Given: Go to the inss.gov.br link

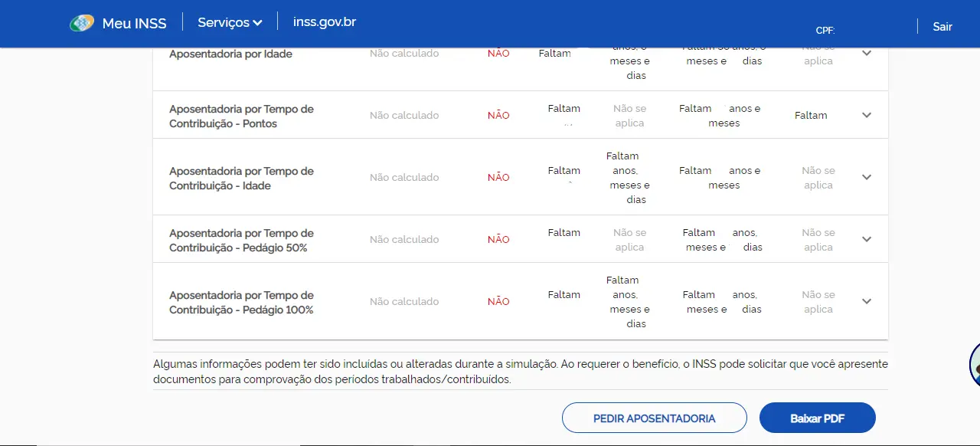Looking at the screenshot, I should point(325,22).
